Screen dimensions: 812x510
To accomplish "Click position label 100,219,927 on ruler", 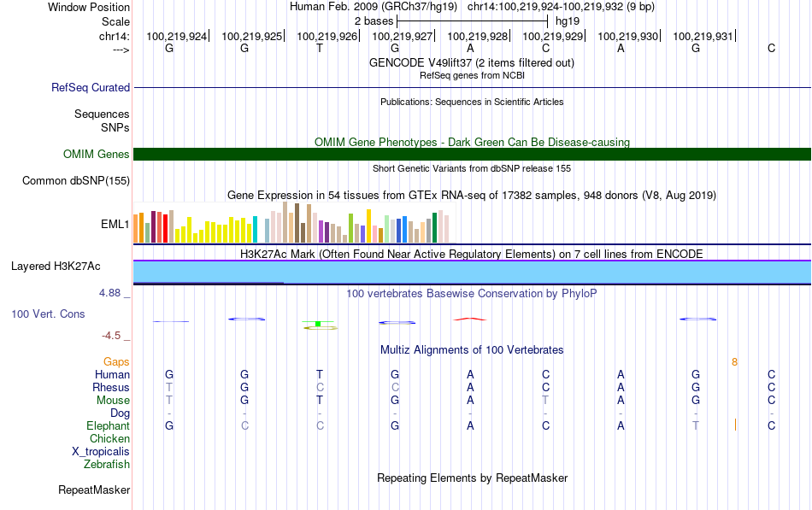I will [402, 36].
